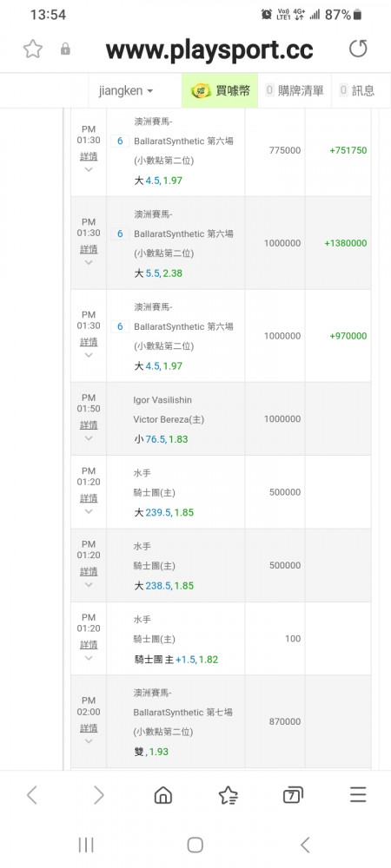Image resolution: width=391 pixels, height=868 pixels.
Task: Reload the page with the refresh icon
Action: point(358,49)
